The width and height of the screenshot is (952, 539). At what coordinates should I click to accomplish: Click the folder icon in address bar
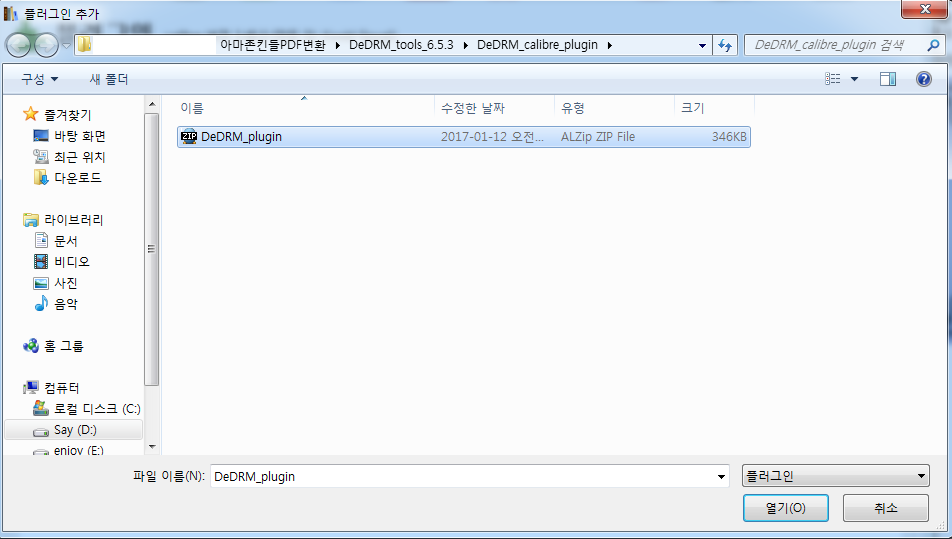click(x=84, y=45)
